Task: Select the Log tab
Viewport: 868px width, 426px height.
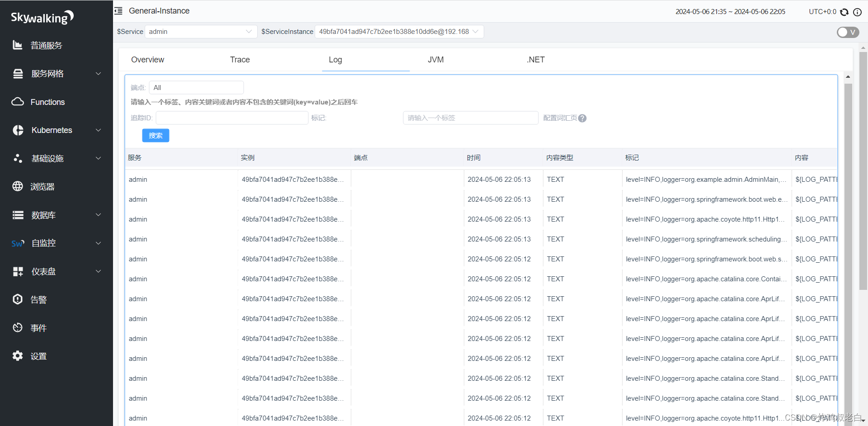Action: tap(335, 60)
